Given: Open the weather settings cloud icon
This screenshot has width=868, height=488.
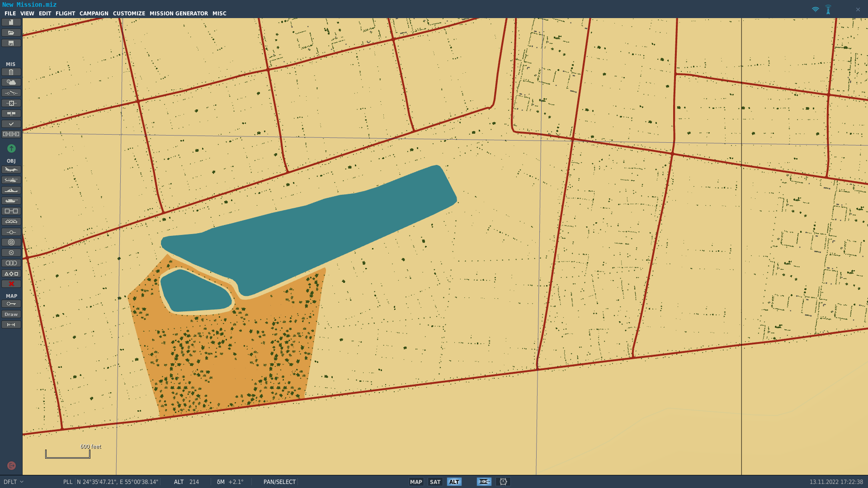Looking at the screenshot, I should coord(11,83).
